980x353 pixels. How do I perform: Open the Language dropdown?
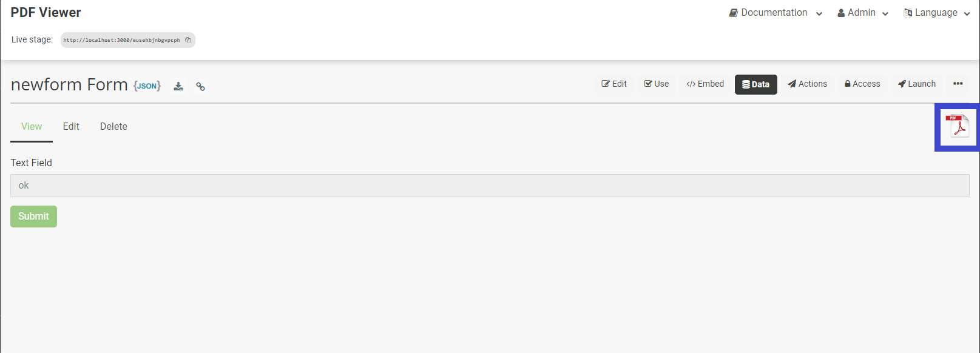click(x=936, y=13)
